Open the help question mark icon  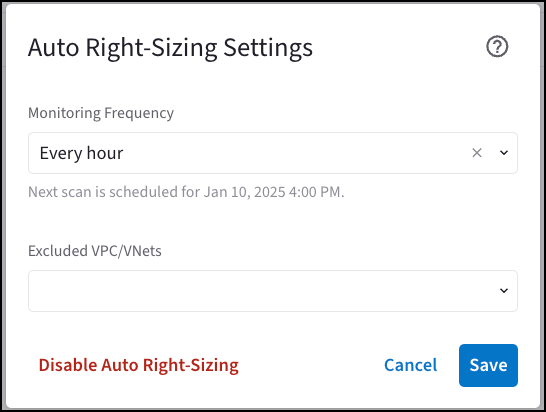pos(497,46)
